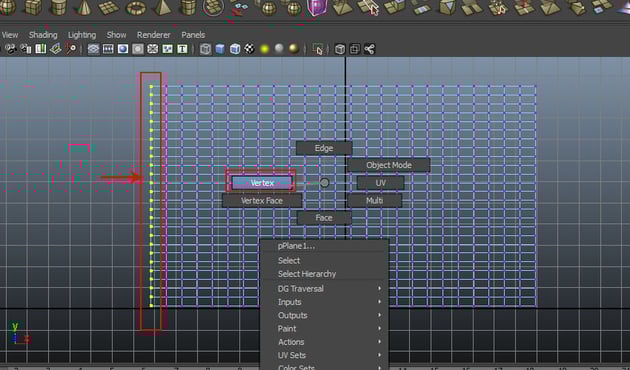This screenshot has width=630, height=370.
Task: Toggle the viewport grid display icon
Action: coord(93,49)
